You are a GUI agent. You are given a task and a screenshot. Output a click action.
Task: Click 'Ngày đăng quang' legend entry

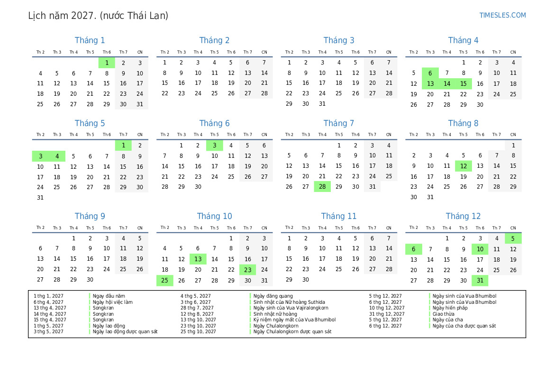click(x=273, y=296)
